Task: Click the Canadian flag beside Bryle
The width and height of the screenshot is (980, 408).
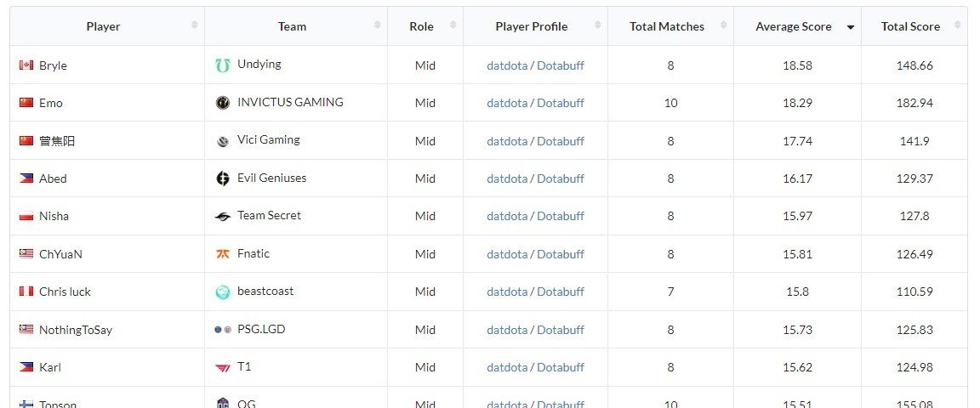Action: [26, 65]
